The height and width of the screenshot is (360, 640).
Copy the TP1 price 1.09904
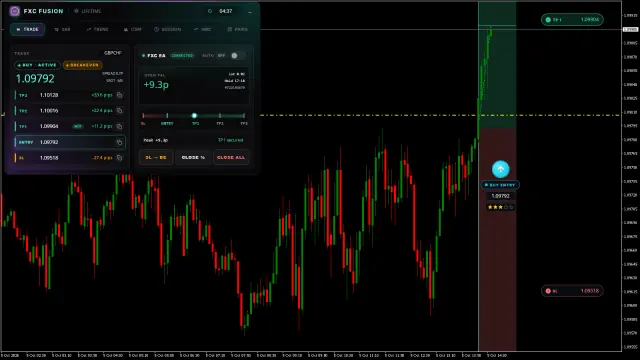[119, 126]
